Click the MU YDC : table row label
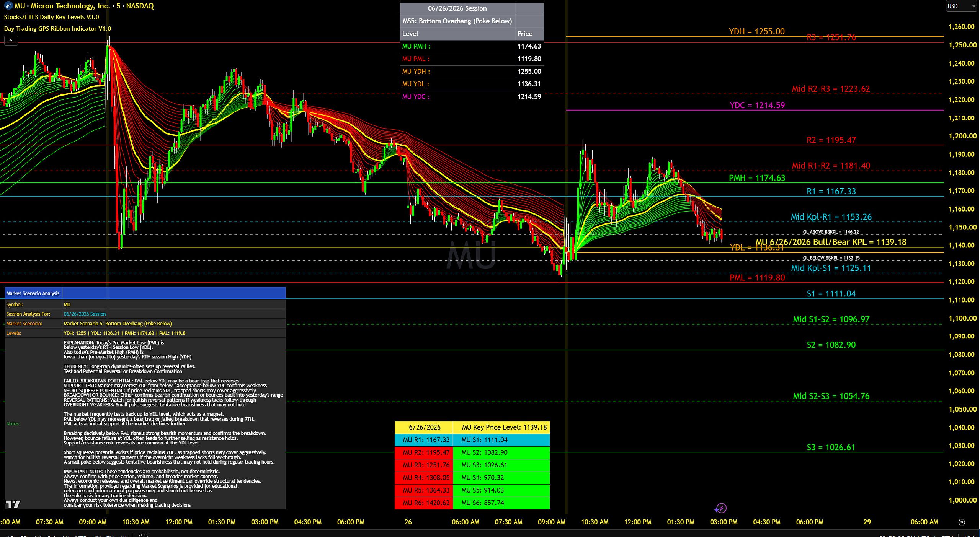Screen dimensions: 980x537 tap(457, 97)
